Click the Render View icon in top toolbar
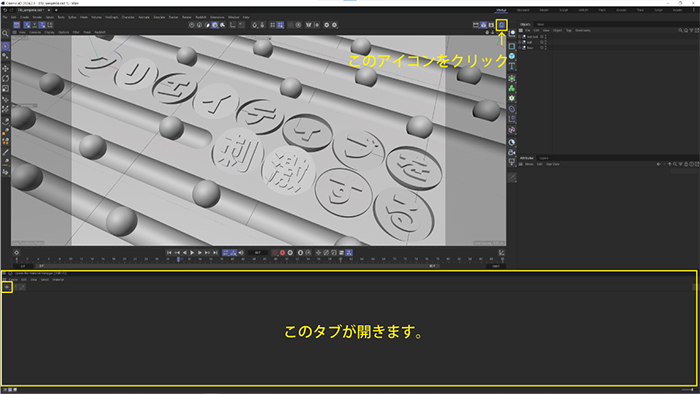Image resolution: width=700 pixels, height=394 pixels. (476, 25)
